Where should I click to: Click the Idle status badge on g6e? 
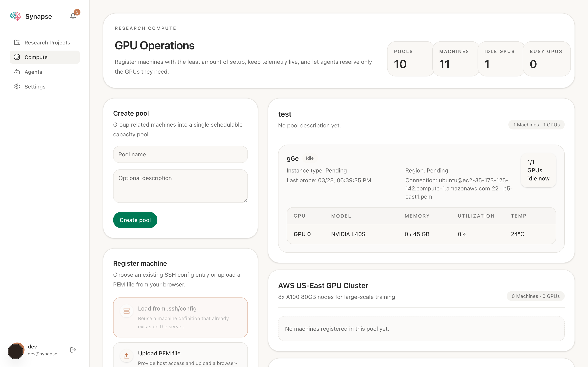click(310, 158)
